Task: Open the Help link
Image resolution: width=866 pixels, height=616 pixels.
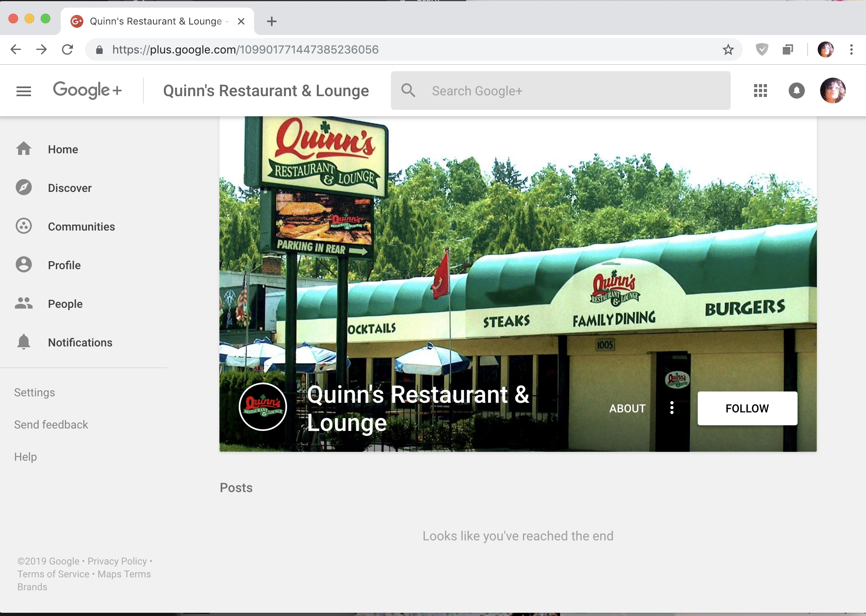Action: 25,457
